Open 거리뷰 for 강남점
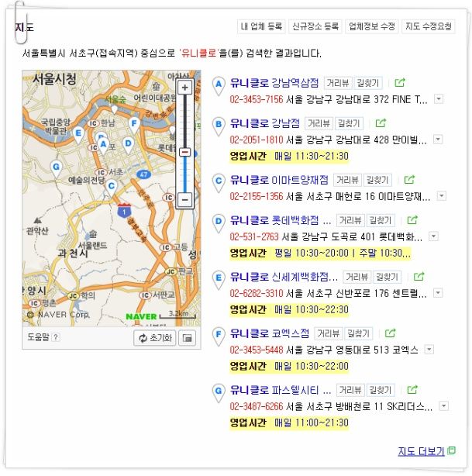This screenshot has height=476, width=472. coord(319,123)
